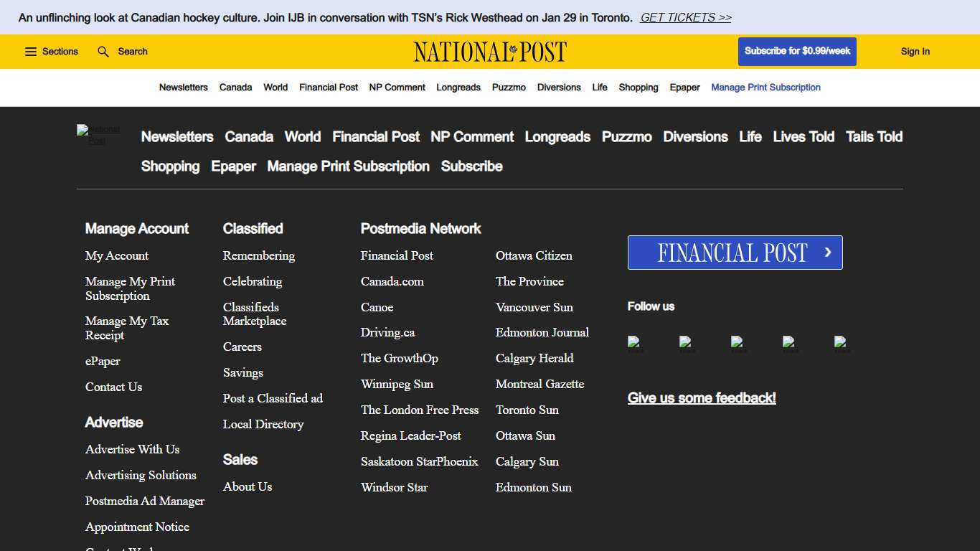Click the National Post masthead logo
This screenshot has width=980, height=551.
(x=490, y=51)
